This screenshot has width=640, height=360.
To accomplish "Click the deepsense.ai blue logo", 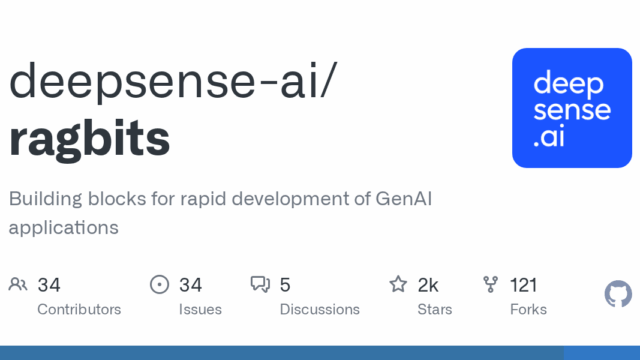I will click(x=572, y=108).
